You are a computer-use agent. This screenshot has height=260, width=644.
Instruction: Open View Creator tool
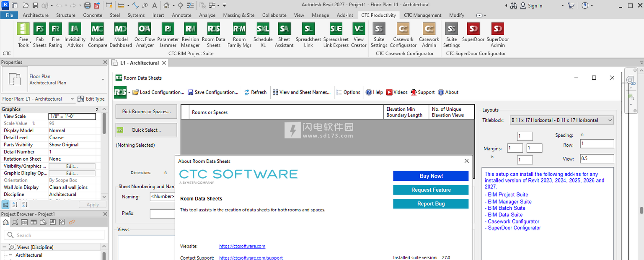click(359, 35)
